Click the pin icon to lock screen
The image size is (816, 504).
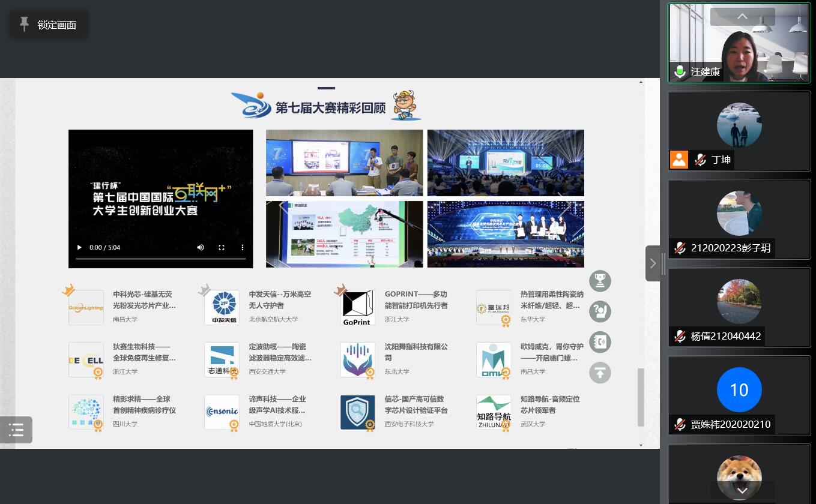click(x=25, y=24)
